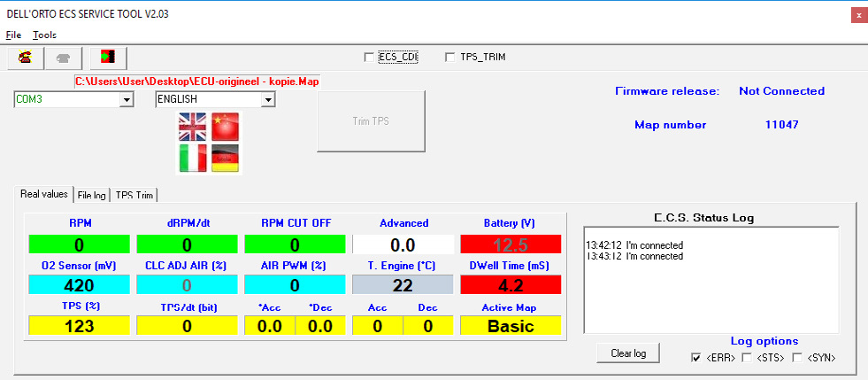Click the dRPM/dt value field
The height and width of the screenshot is (380, 868).
[x=187, y=244]
